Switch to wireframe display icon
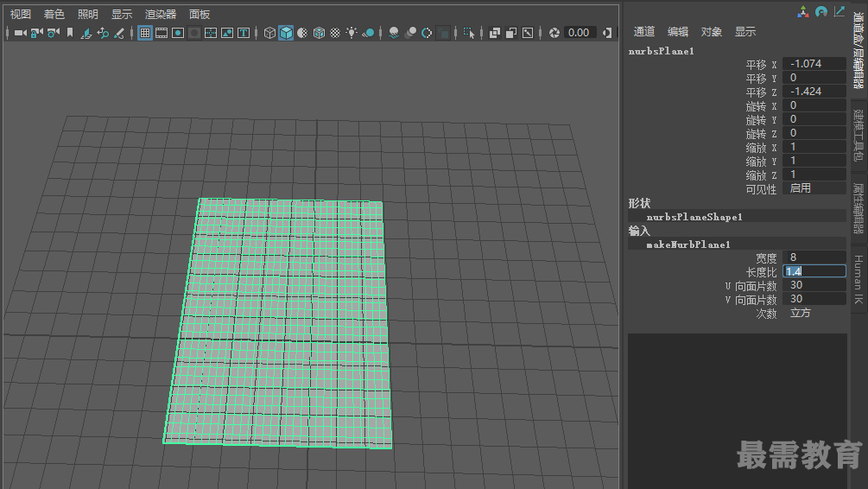The width and height of the screenshot is (868, 489). click(x=269, y=33)
